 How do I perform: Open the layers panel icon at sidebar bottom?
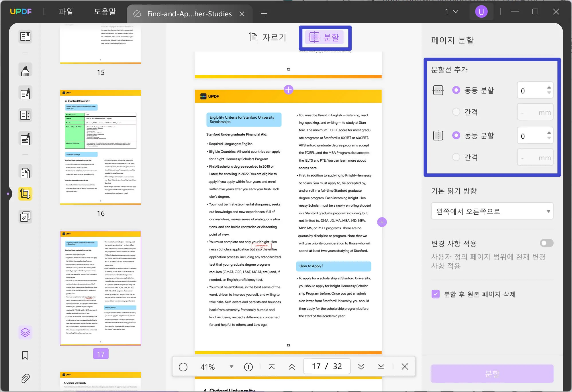click(25, 332)
